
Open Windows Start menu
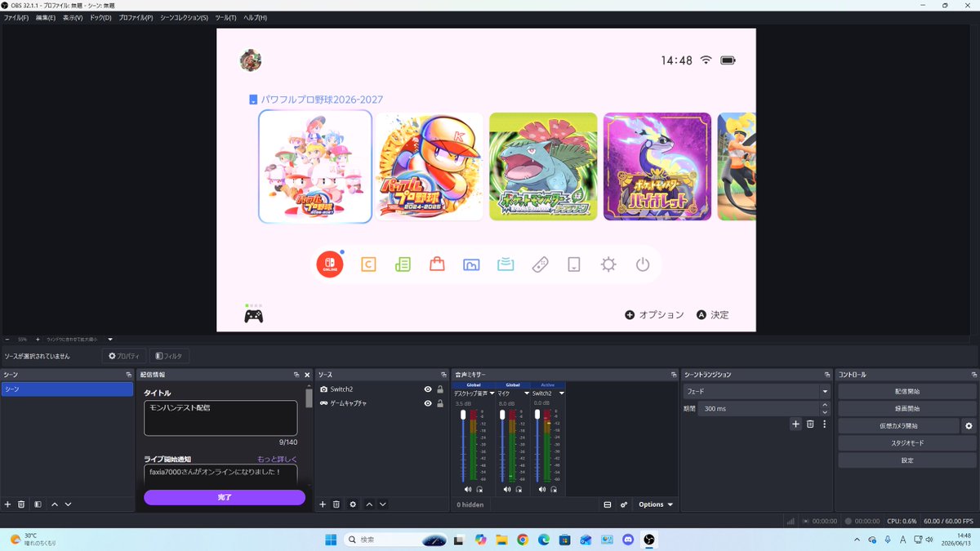coord(331,540)
